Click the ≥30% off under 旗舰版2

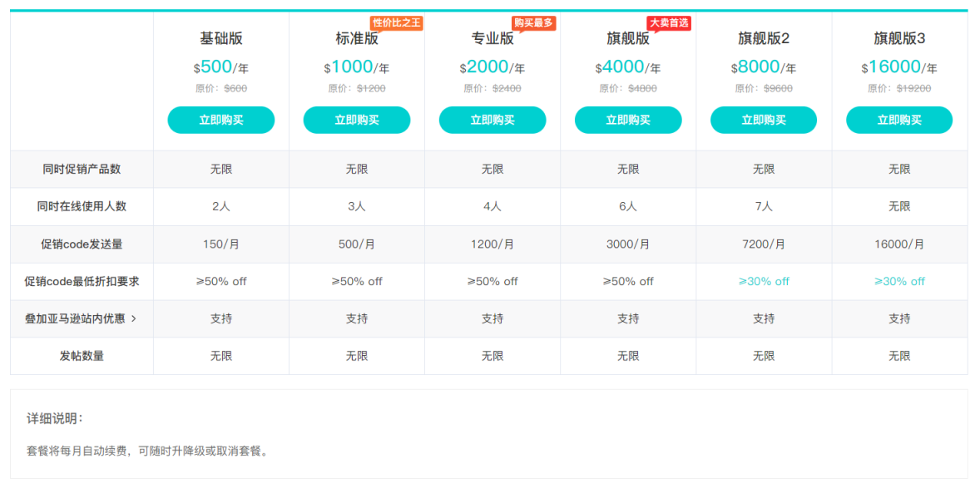tap(763, 281)
